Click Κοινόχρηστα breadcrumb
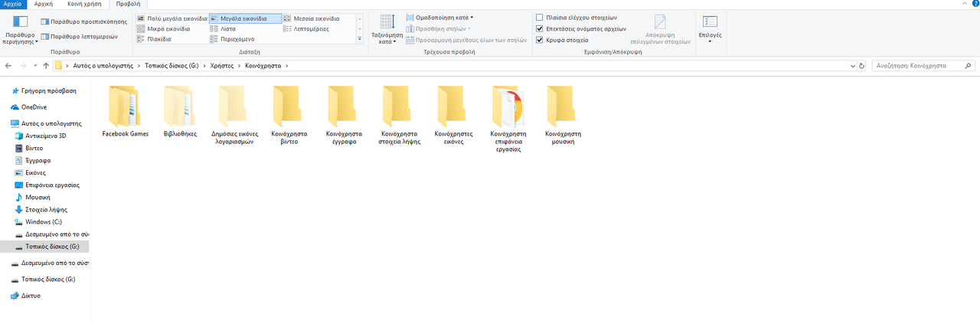Screen dimensions: 980x324 [263, 66]
